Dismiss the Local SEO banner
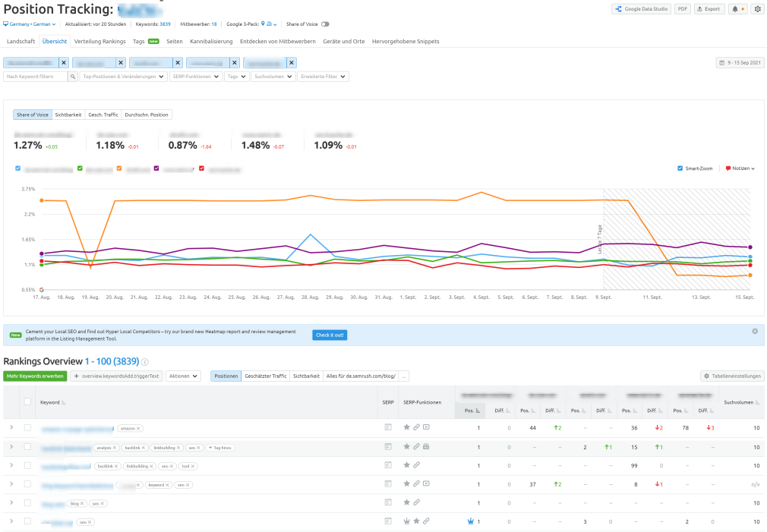 point(755,331)
